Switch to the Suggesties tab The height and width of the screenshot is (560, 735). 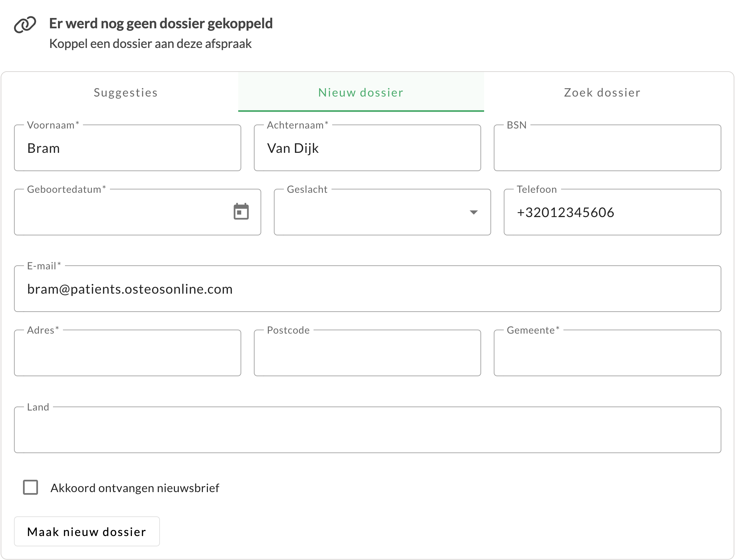pyautogui.click(x=125, y=92)
